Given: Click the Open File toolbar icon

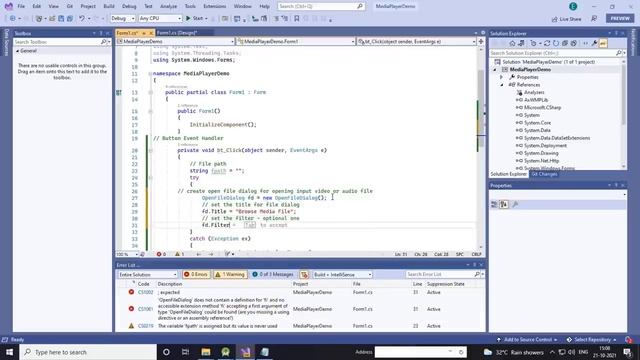Looking at the screenshot, I should (x=52, y=18).
